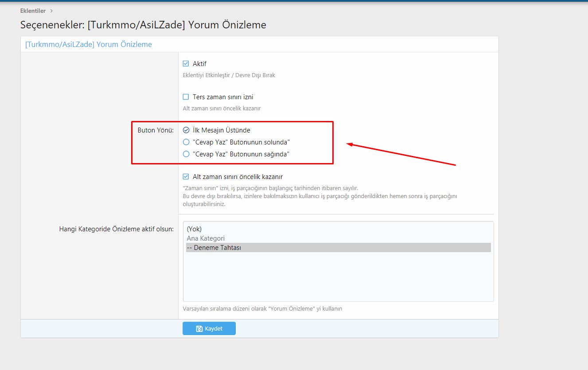Click the breadcrumb chevron after Eklentiler
This screenshot has width=588, height=370.
coord(51,11)
